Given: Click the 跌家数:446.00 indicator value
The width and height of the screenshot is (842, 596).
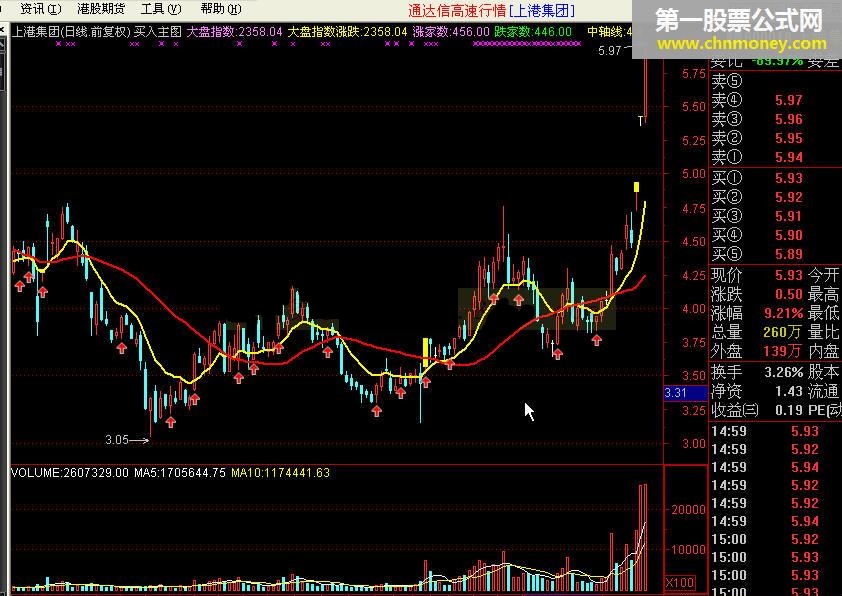Looking at the screenshot, I should (x=533, y=32).
